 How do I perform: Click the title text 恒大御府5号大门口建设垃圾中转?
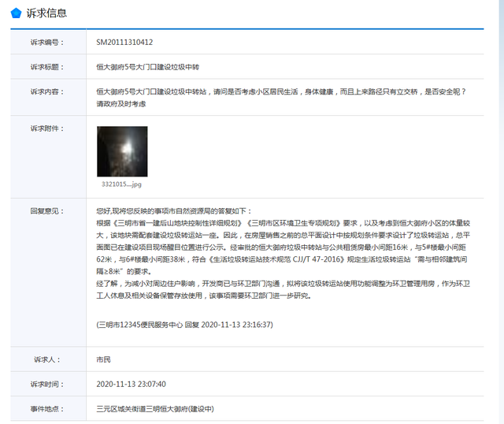click(147, 67)
